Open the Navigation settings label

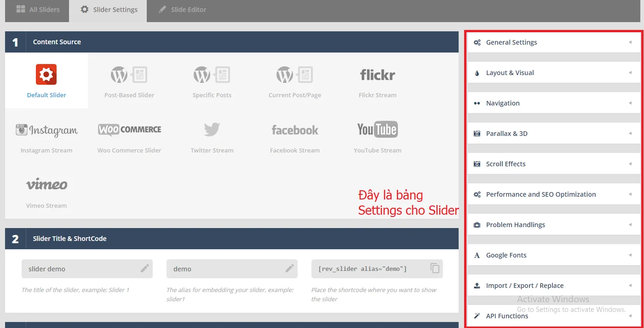coord(503,103)
